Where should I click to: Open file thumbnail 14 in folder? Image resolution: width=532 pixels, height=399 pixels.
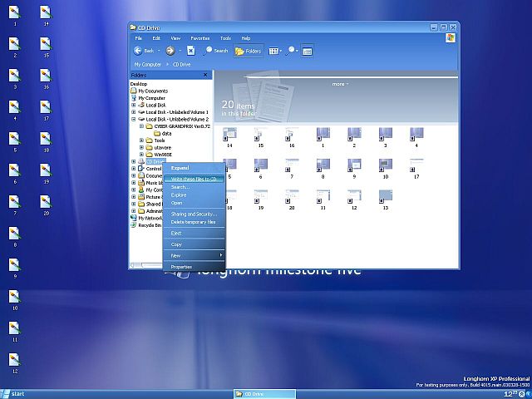tap(229, 135)
